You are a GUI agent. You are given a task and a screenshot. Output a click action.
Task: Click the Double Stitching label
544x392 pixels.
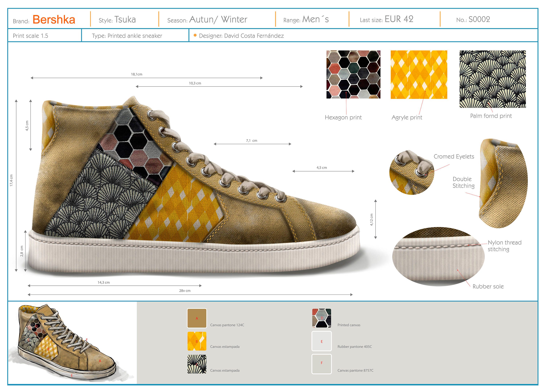click(463, 182)
